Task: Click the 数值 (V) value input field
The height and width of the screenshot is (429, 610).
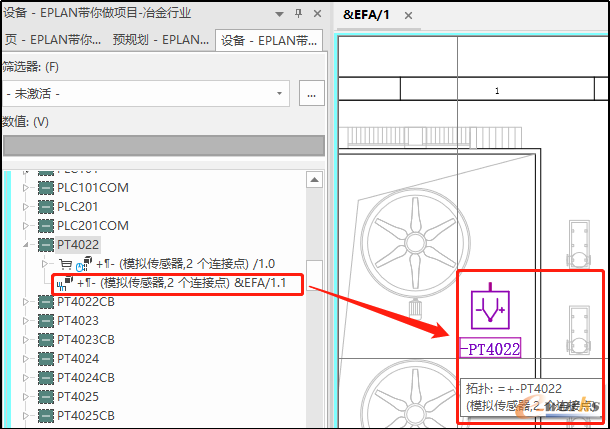Action: (x=164, y=146)
